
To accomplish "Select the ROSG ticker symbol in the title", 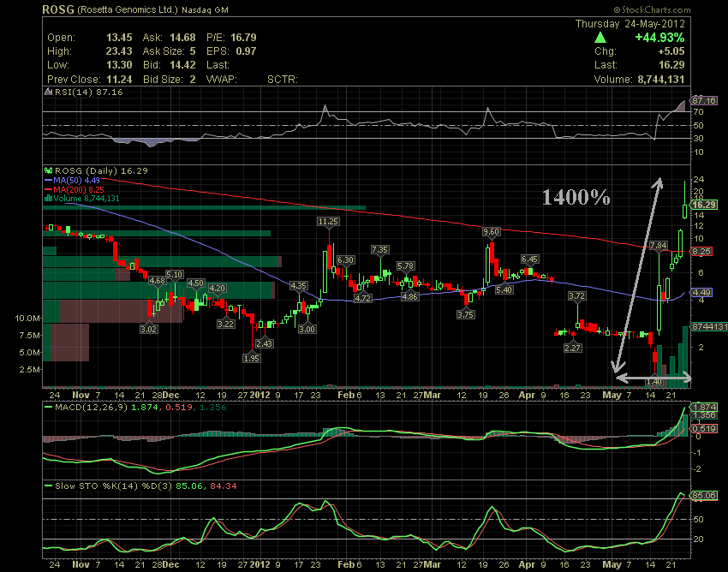I will [58, 9].
